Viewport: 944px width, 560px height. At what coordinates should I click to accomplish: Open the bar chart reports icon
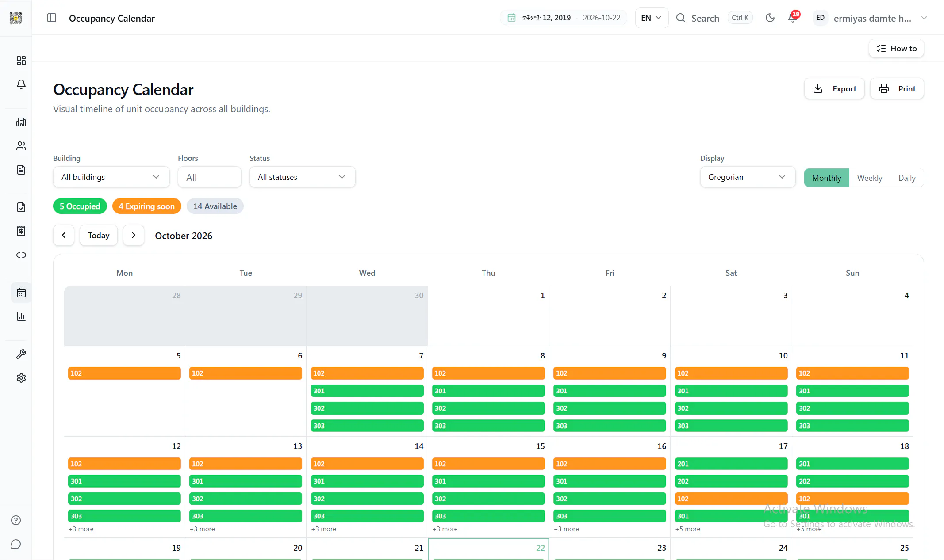pyautogui.click(x=21, y=316)
